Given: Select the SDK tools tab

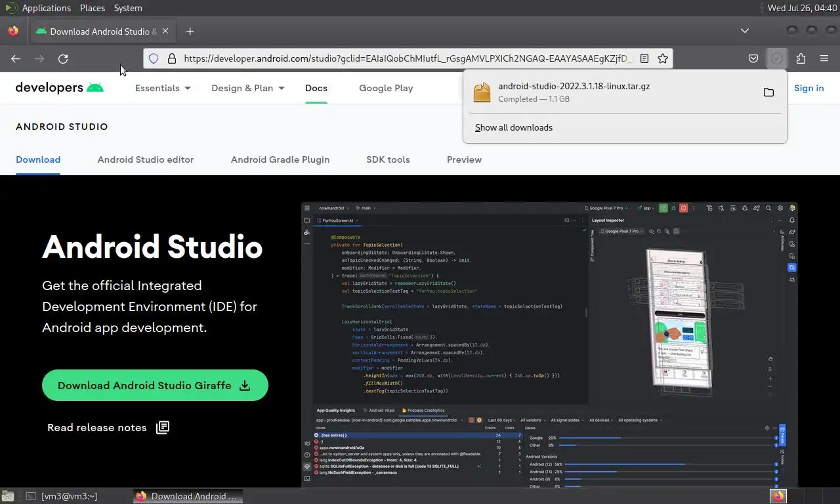Looking at the screenshot, I should point(388,159).
